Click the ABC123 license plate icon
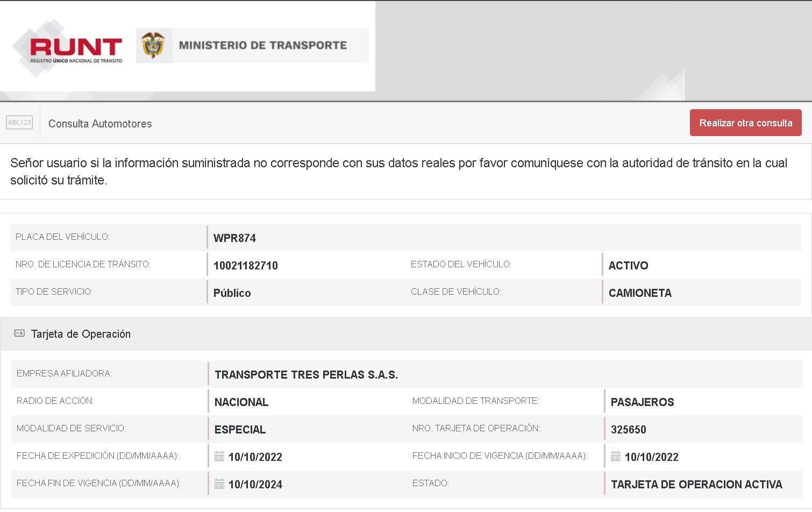 click(x=19, y=123)
